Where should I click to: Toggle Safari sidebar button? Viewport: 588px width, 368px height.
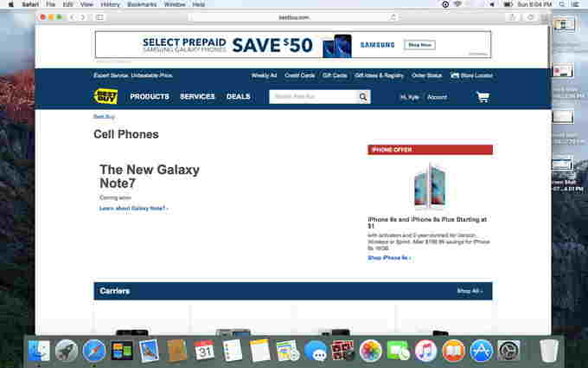99,17
